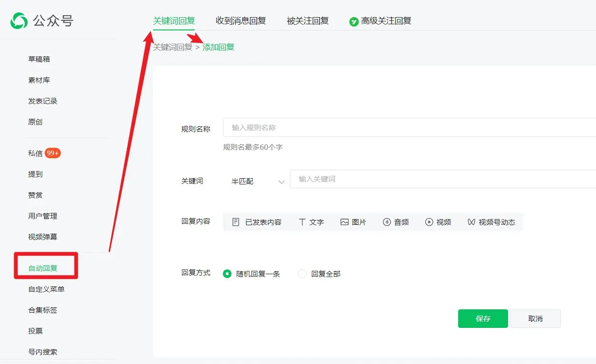
Task: Click the green 高级关注回复 badge icon
Action: point(354,21)
